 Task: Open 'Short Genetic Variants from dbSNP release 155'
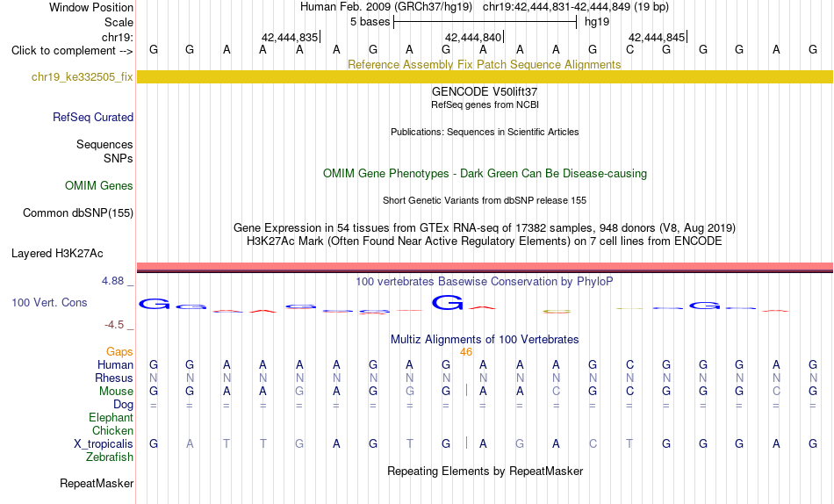pos(485,201)
